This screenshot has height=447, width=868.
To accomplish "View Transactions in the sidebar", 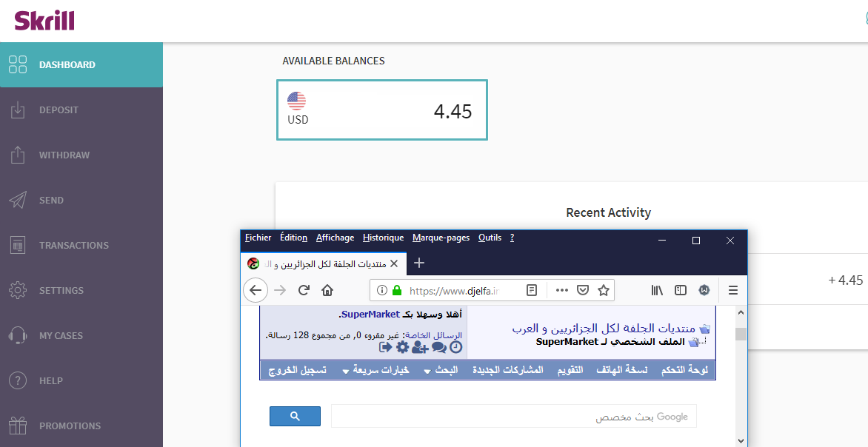I will (x=81, y=245).
